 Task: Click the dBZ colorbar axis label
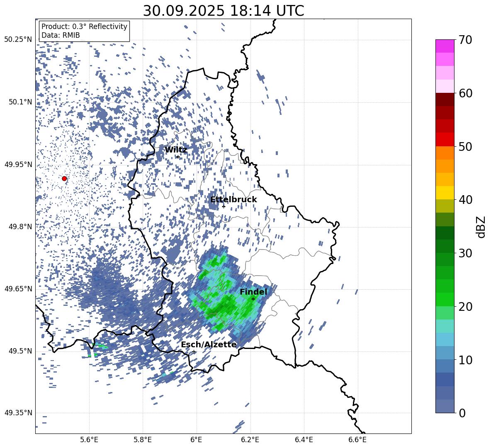481,227
